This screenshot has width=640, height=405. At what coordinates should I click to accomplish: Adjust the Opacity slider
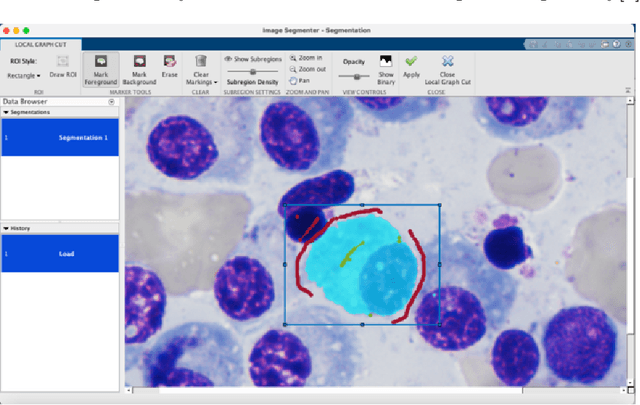(356, 76)
